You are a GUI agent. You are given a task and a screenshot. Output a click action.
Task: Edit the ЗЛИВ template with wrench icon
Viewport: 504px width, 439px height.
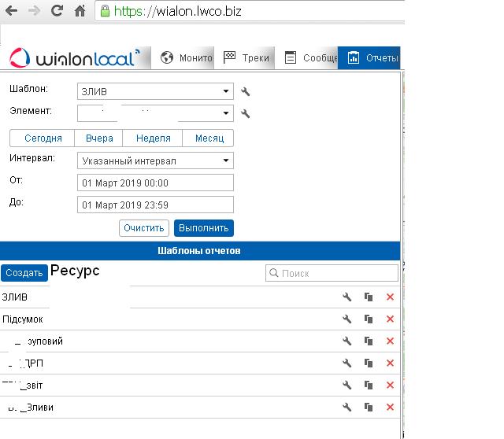pyautogui.click(x=346, y=297)
